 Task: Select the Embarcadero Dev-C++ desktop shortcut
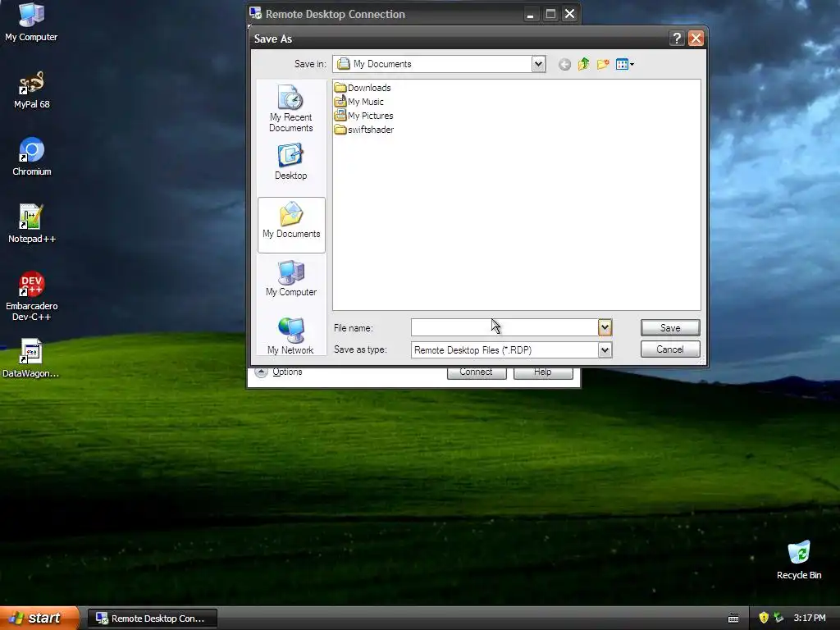(32, 296)
